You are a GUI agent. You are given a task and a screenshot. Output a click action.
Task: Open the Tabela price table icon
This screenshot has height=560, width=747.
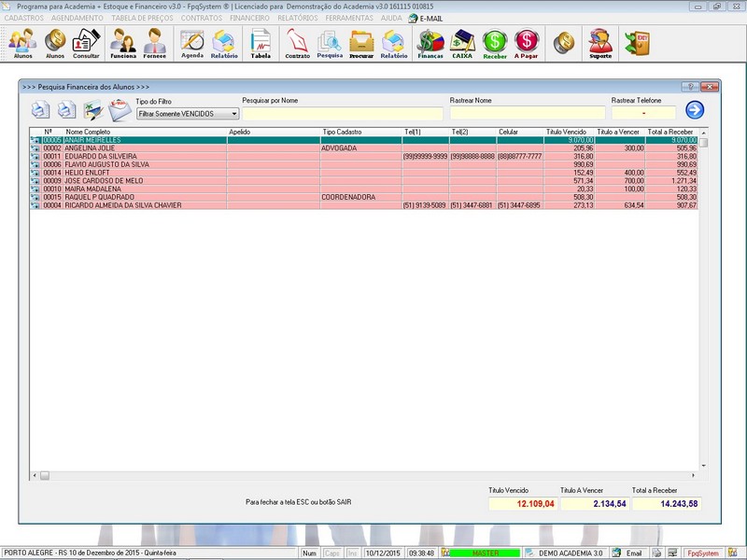tap(261, 43)
